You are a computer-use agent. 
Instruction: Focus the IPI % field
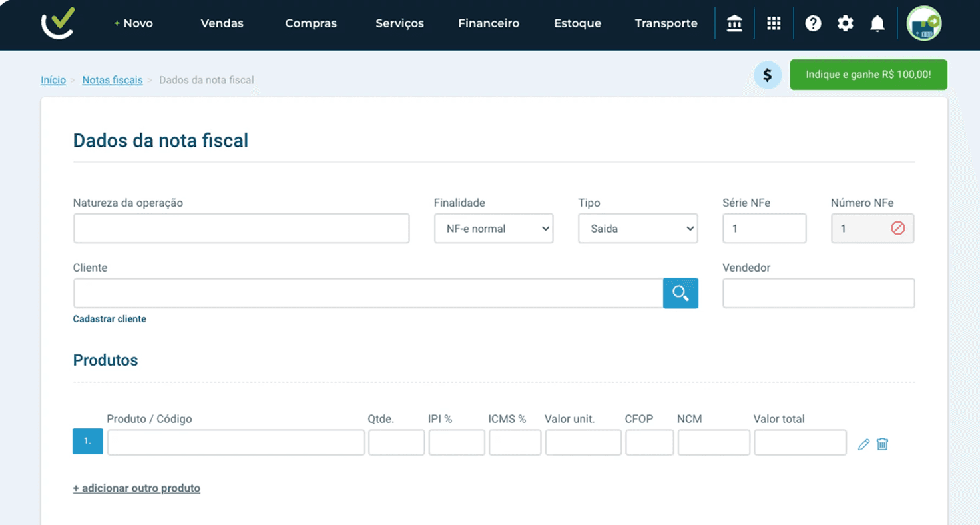[457, 442]
